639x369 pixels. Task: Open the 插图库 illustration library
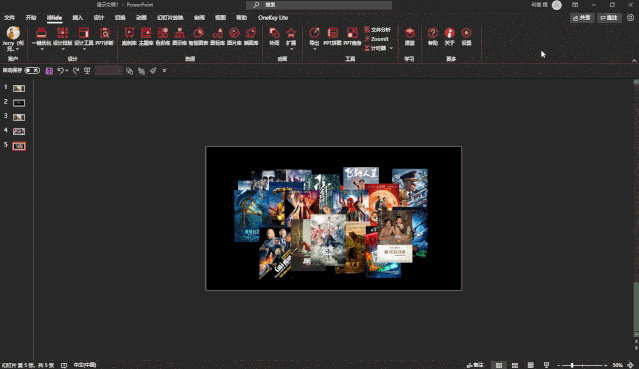(251, 36)
